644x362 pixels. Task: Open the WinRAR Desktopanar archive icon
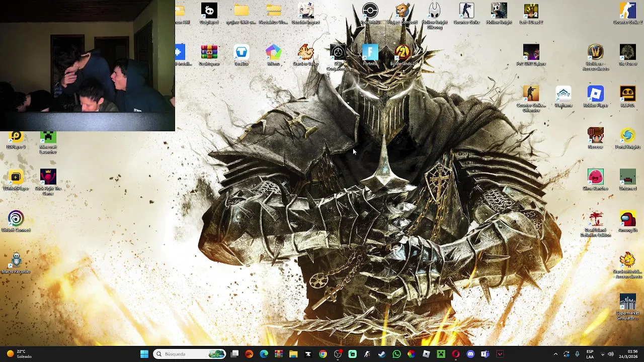(209, 55)
